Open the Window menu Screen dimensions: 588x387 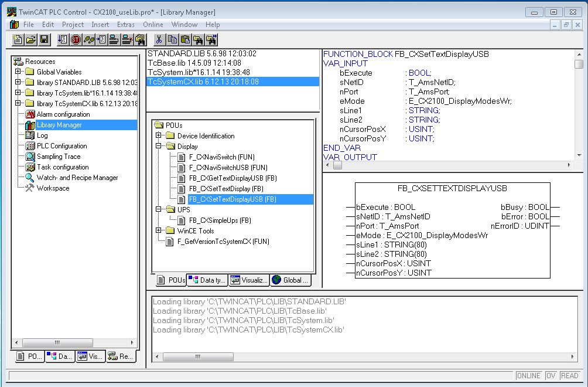coord(184,25)
